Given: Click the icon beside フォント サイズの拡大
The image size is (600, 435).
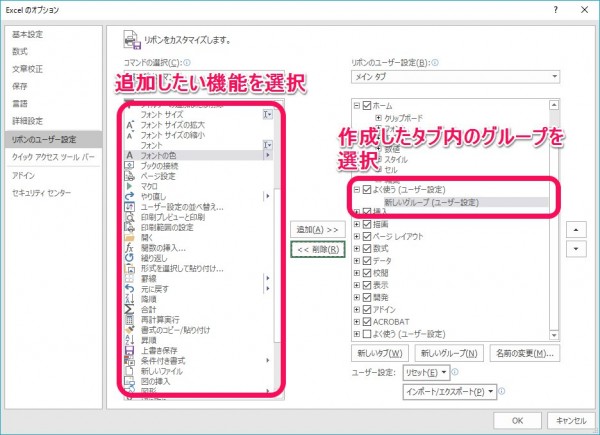Looking at the screenshot, I should pos(130,125).
